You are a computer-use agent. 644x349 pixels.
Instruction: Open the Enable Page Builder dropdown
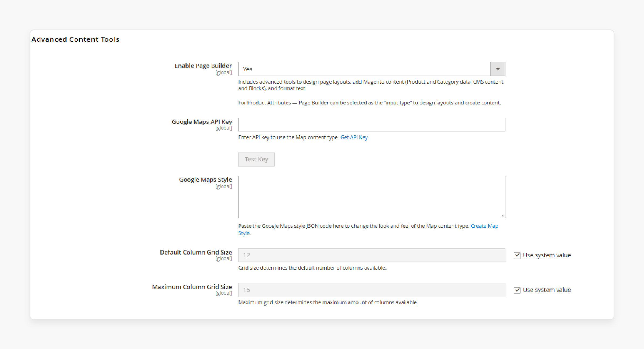coord(371,69)
